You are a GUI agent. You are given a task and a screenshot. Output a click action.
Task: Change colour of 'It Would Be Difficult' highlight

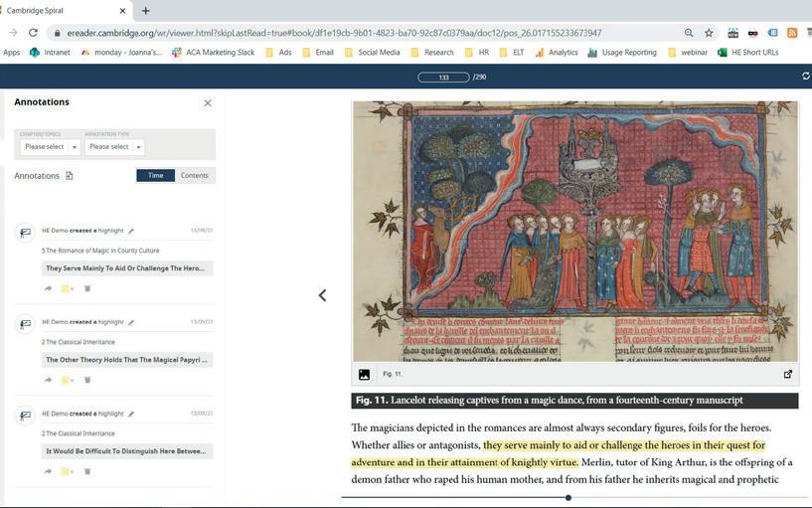(67, 471)
